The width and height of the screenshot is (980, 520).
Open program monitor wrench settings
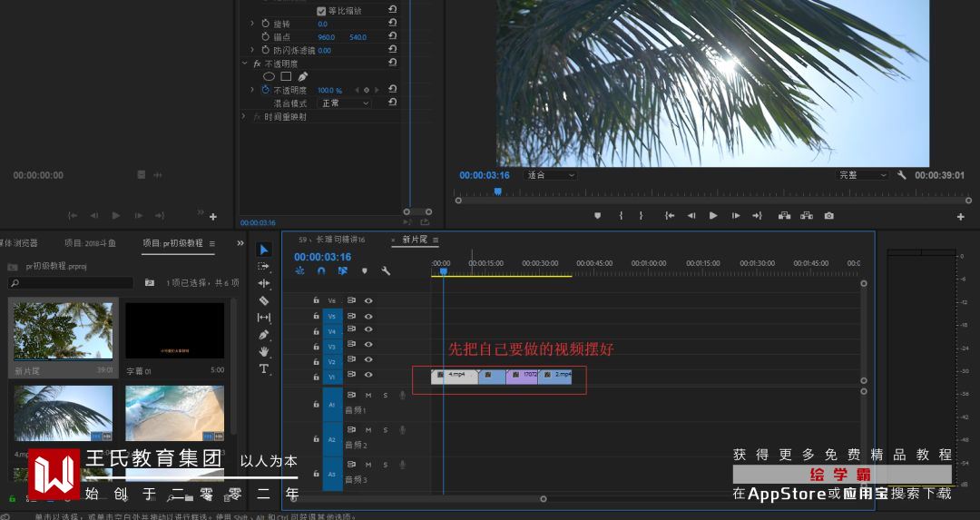coord(901,175)
